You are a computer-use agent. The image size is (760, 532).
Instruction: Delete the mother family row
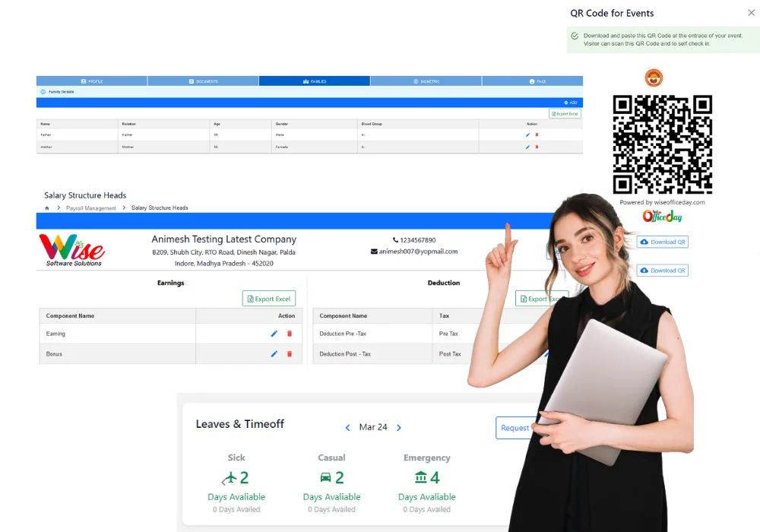click(537, 147)
